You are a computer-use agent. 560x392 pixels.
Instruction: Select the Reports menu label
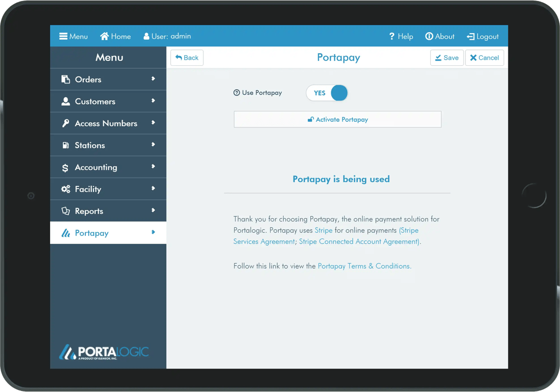pyautogui.click(x=89, y=211)
